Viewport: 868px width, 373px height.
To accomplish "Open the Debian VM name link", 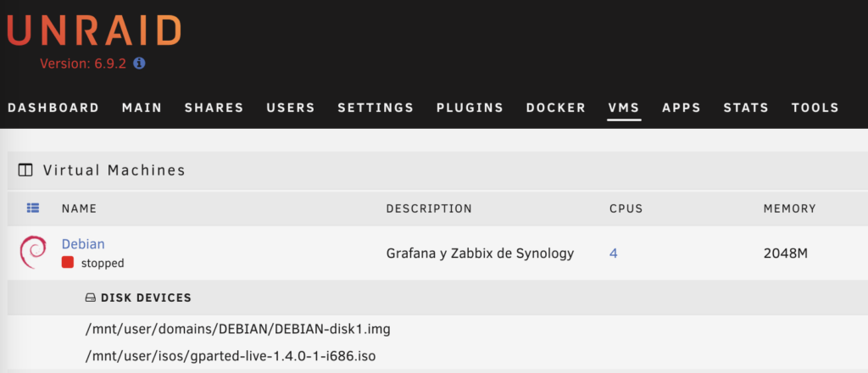I will [83, 244].
